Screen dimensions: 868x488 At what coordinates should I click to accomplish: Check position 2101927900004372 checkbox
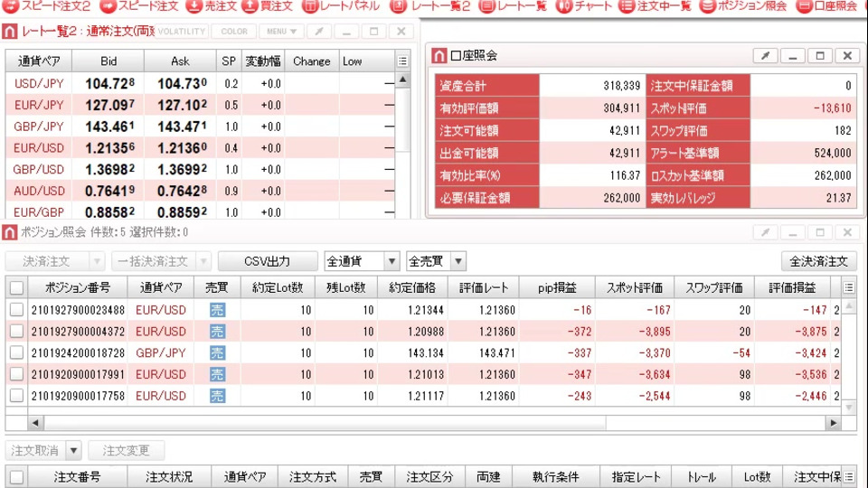tap(16, 332)
